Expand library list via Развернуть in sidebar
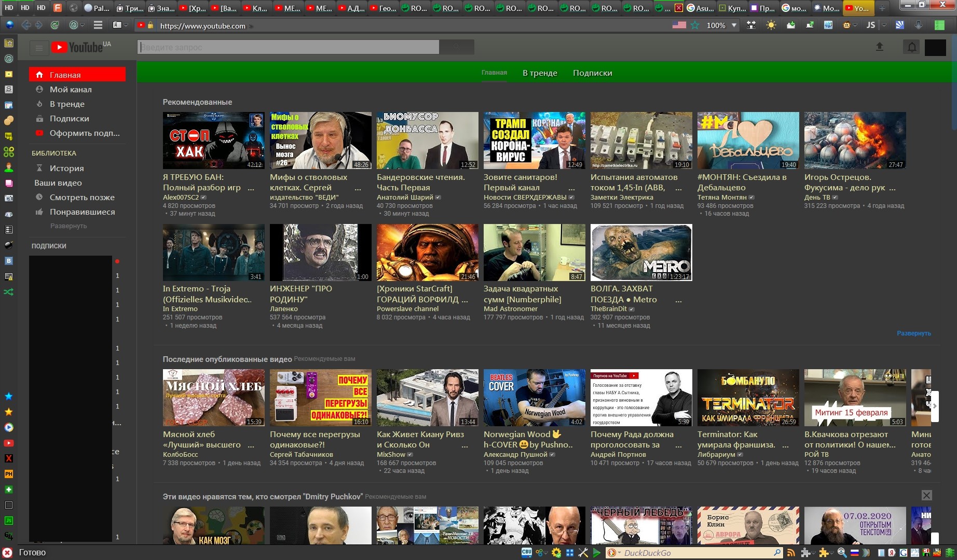 pos(69,226)
